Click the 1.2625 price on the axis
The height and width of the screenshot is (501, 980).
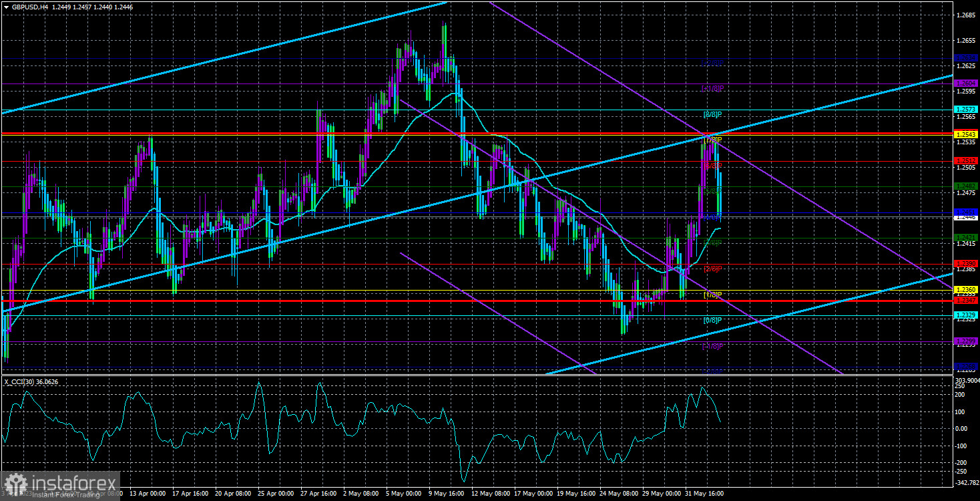tap(966, 66)
